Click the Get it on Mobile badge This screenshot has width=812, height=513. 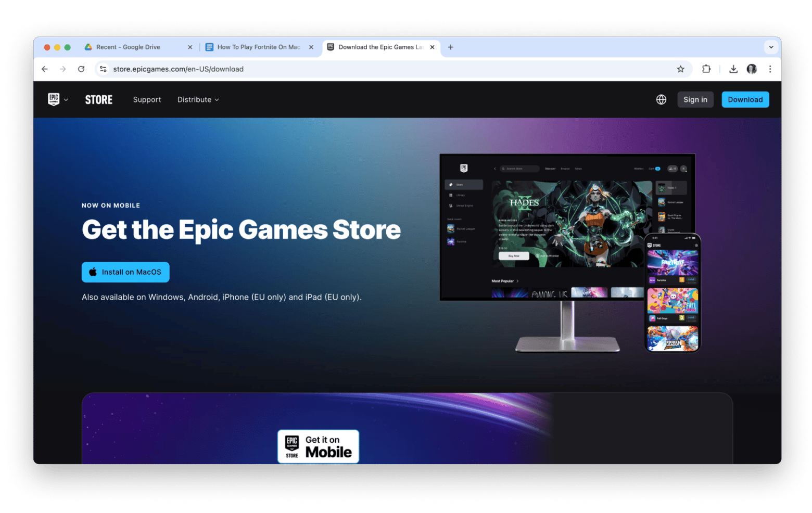tap(318, 446)
